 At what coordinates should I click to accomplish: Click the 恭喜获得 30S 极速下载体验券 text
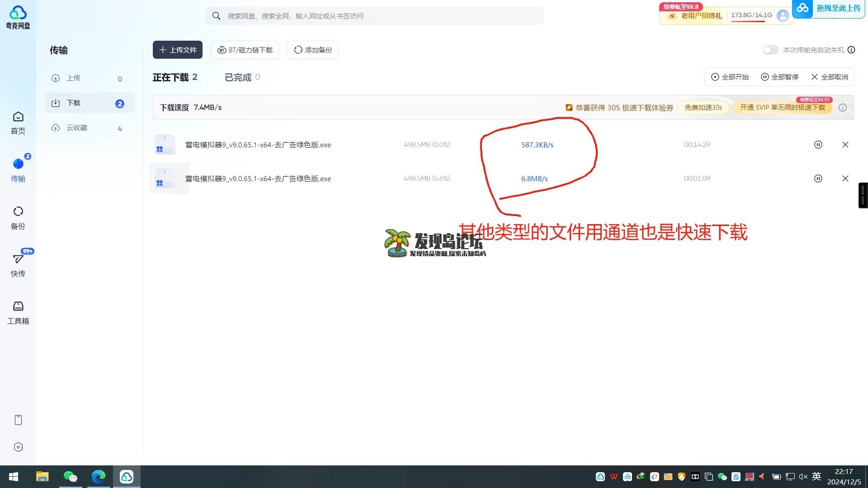(x=624, y=108)
